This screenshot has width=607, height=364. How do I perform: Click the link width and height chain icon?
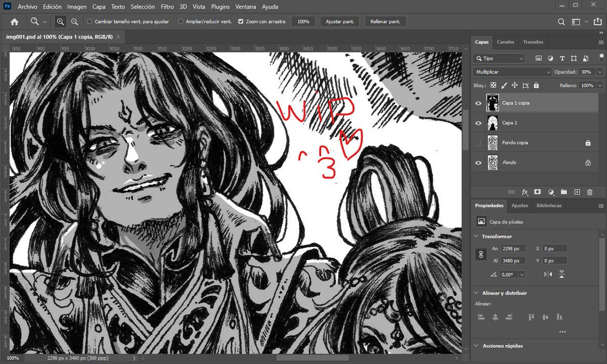pyautogui.click(x=481, y=255)
